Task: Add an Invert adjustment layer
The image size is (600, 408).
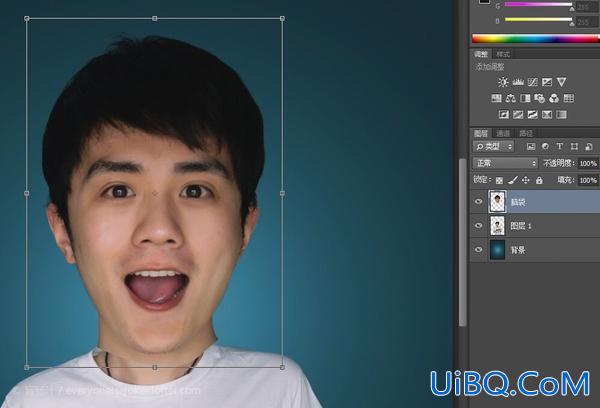Action: click(504, 114)
